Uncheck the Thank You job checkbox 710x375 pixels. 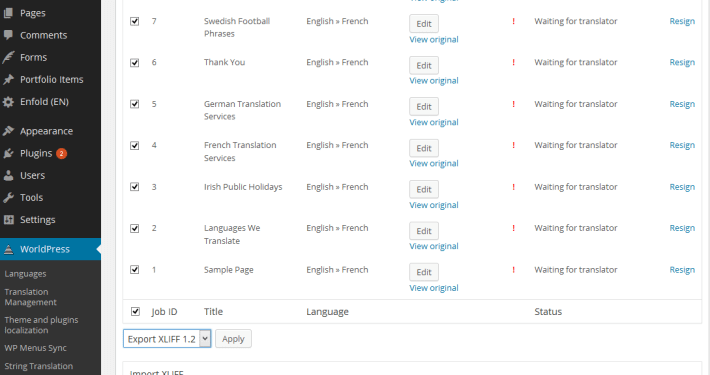[134, 62]
